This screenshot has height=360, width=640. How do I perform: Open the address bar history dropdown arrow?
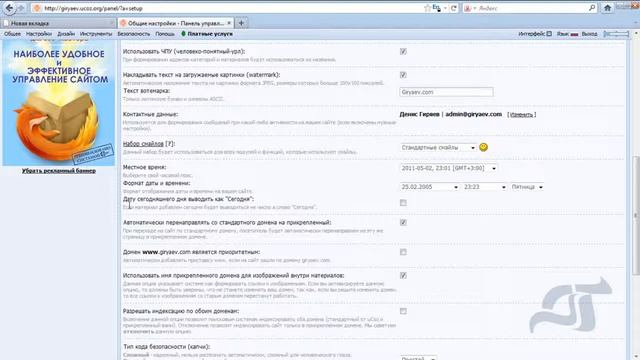click(445, 8)
